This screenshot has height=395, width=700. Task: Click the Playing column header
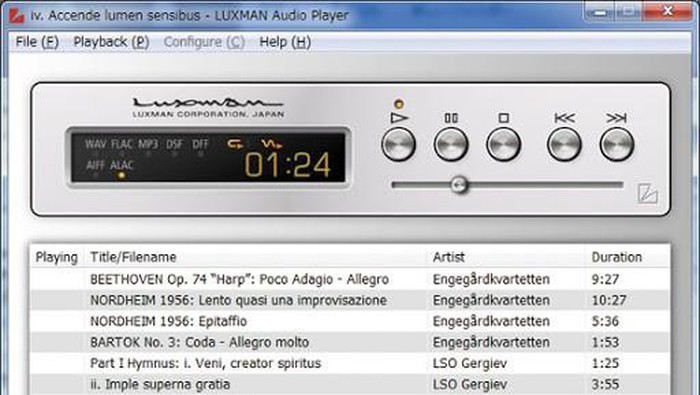[x=57, y=257]
